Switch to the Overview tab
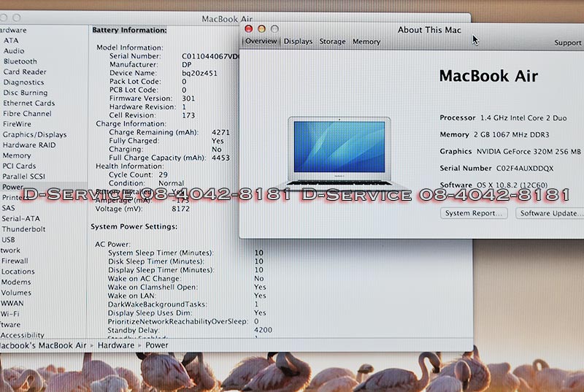Screen dimensions: 584x392 [x=261, y=41]
